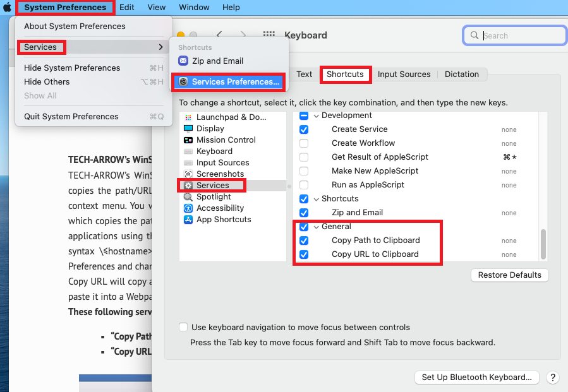Open the Apple menu icon

(x=8, y=8)
